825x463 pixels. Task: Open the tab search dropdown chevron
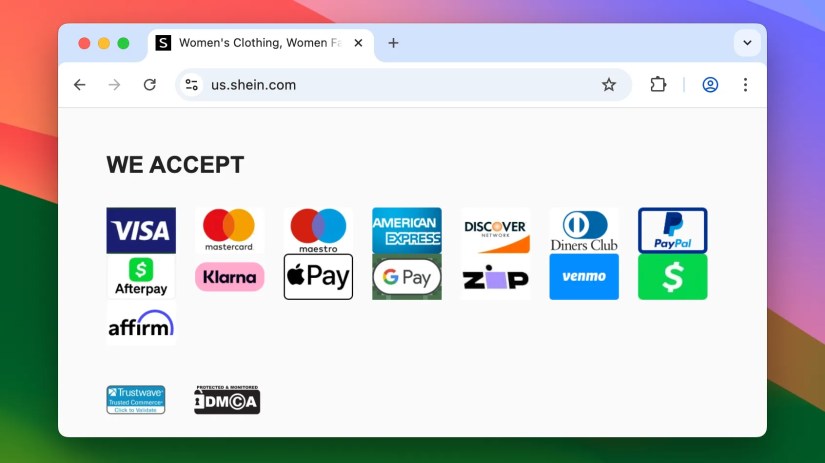747,43
